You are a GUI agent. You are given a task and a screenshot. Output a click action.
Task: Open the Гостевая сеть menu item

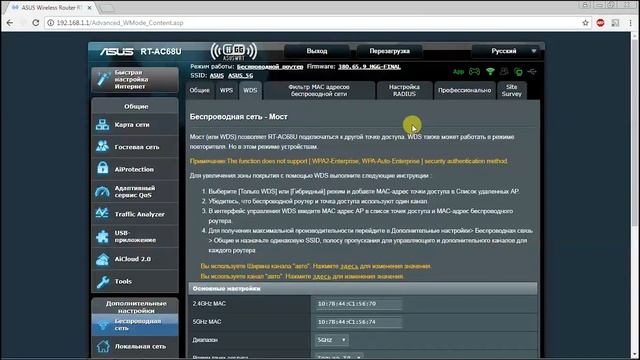coord(135,147)
